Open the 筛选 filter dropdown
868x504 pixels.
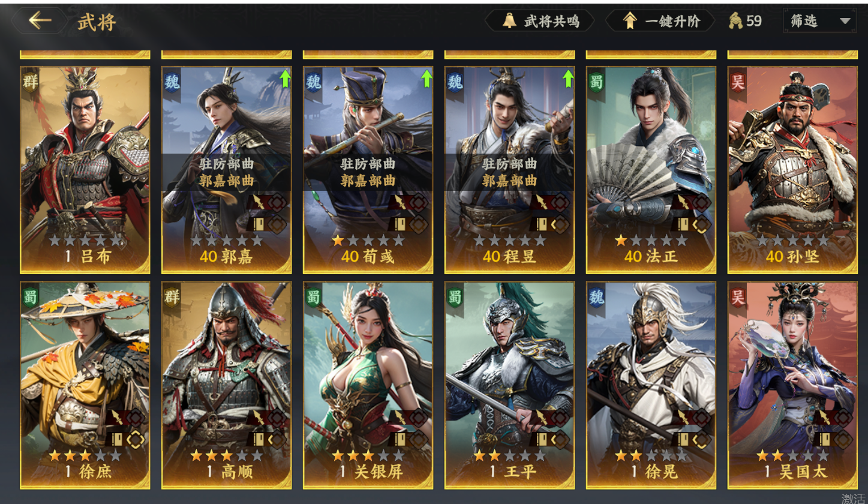click(x=820, y=21)
